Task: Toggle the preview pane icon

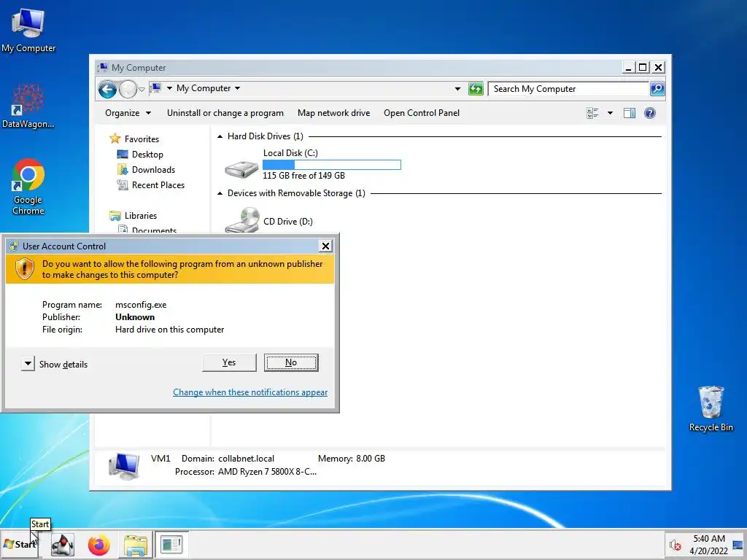Action: [x=630, y=113]
